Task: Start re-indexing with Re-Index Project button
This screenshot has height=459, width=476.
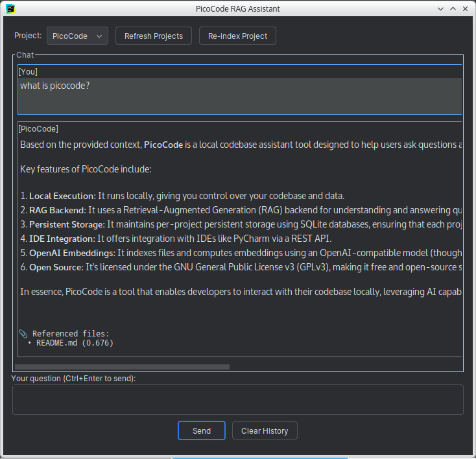Action: click(237, 36)
